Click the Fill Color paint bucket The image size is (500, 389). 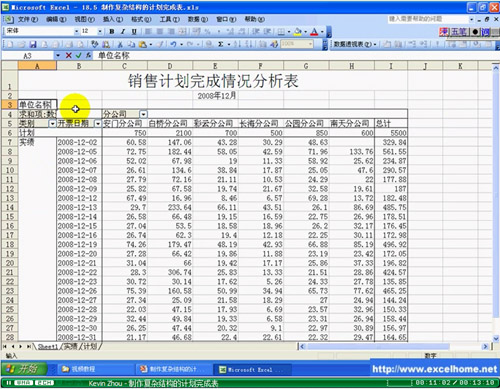click(x=298, y=32)
